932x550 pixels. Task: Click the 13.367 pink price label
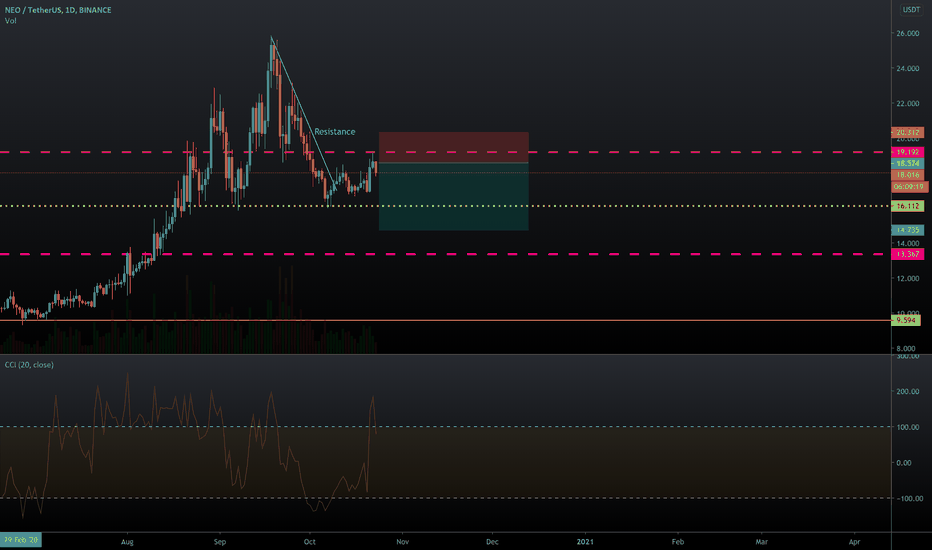(908, 254)
